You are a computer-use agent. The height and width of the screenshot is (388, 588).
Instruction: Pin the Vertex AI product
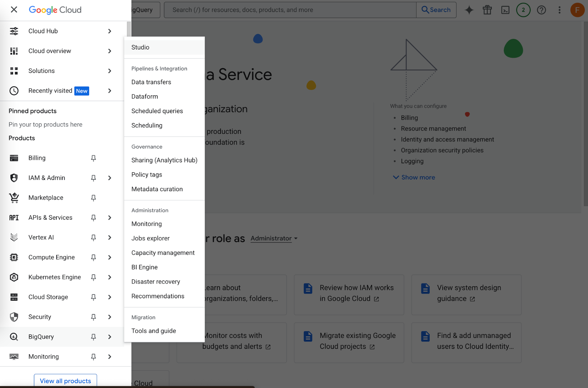coord(93,237)
